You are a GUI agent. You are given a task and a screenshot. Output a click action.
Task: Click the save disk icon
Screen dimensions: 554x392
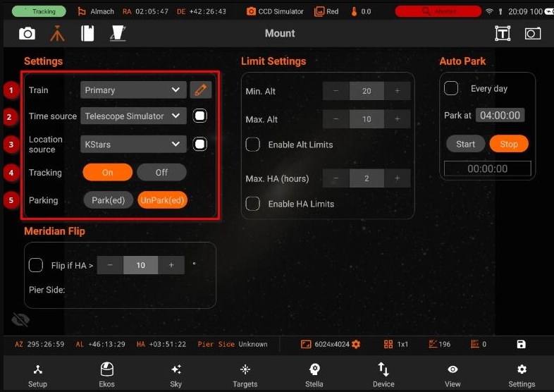pos(521,344)
